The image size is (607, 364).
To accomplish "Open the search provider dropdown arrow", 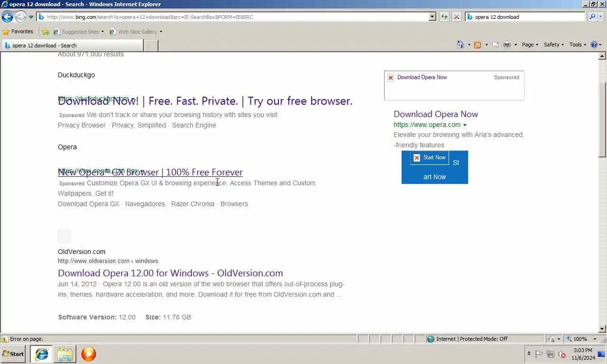I will 601,17.
